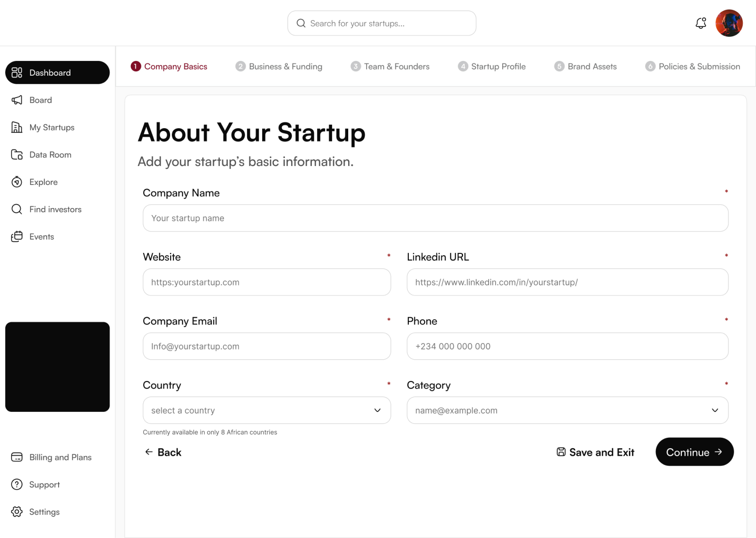756x538 pixels.
Task: Go to the Startup Profile step
Action: tap(491, 66)
